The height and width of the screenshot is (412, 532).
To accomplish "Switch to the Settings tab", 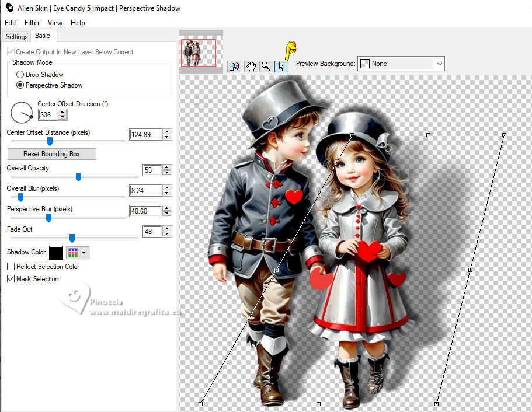I will point(16,37).
